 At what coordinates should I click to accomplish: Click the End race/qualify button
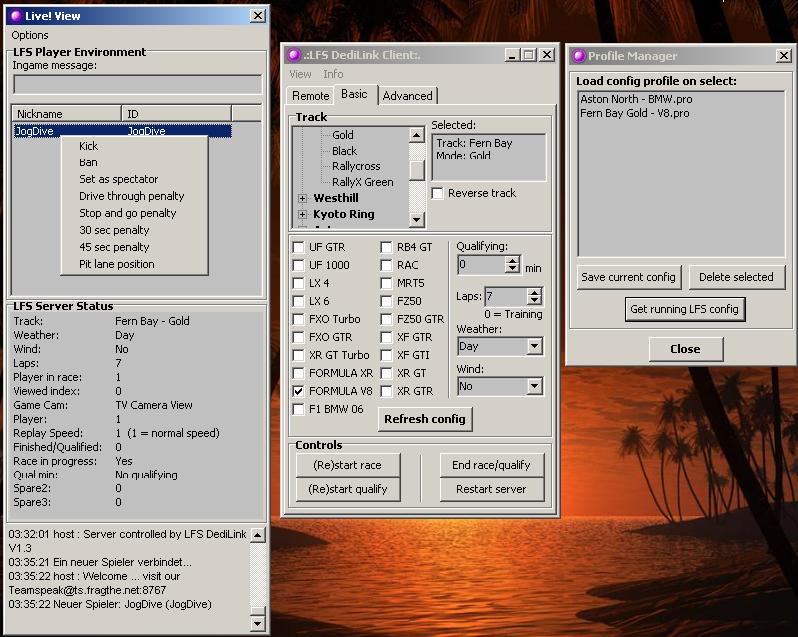tap(491, 465)
